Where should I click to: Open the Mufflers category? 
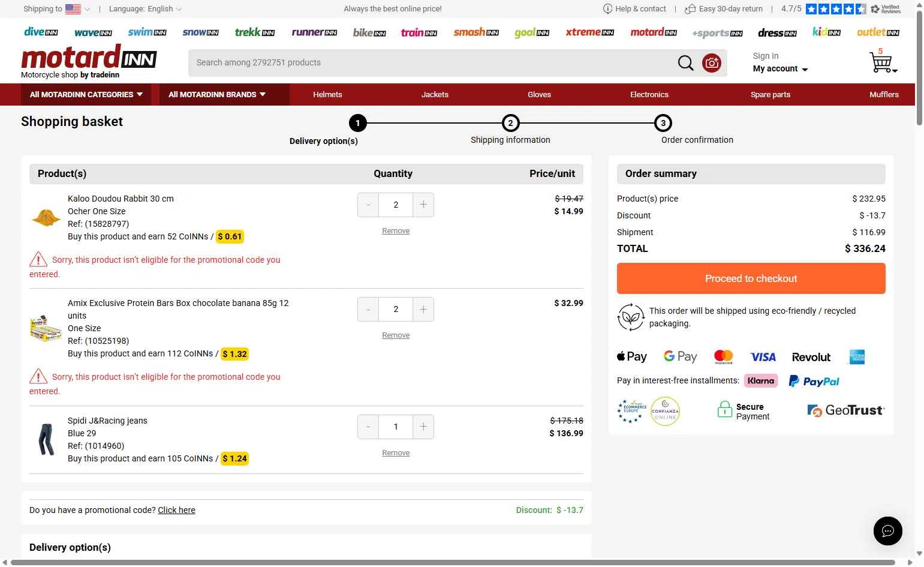click(884, 95)
